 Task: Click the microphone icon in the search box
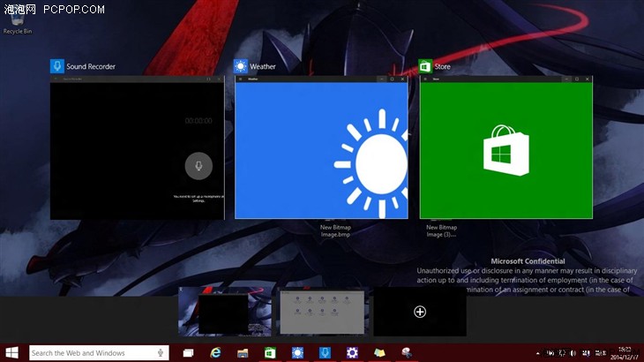(161, 353)
